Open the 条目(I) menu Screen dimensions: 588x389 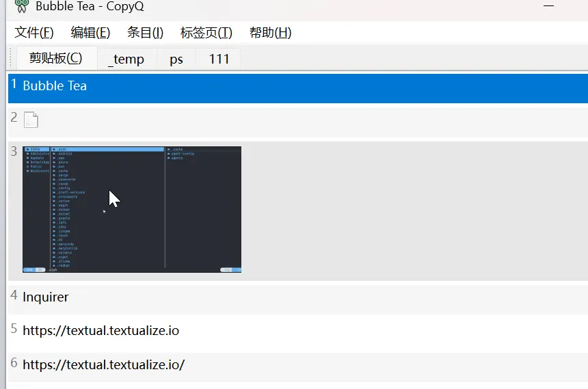click(145, 32)
